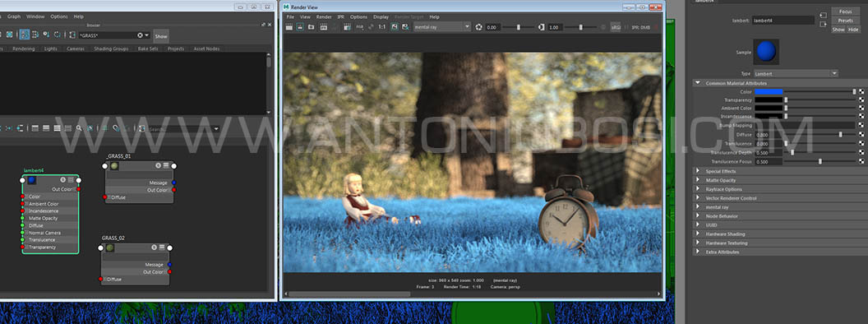Click the lambert4 node Out Color output port
Screen dimensions: 868x324
[79, 189]
